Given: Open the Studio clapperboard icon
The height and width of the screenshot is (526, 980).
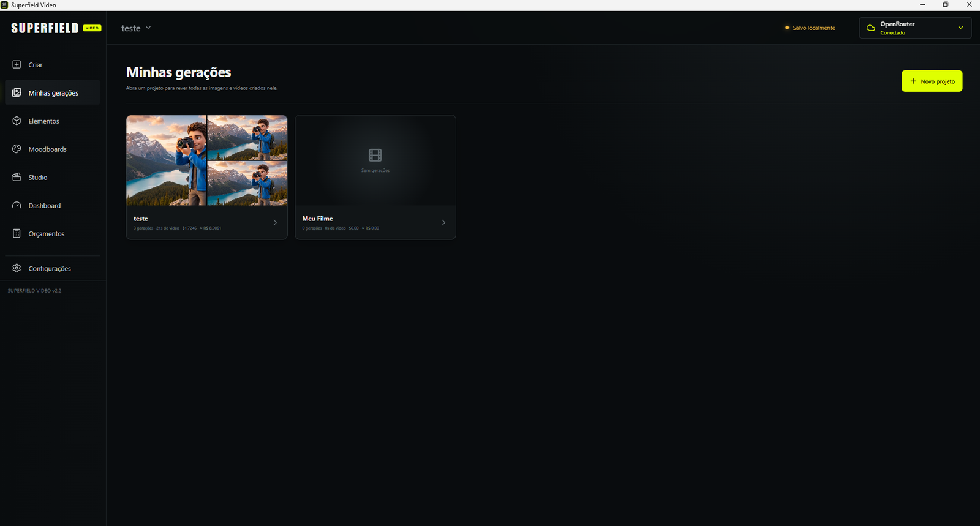Looking at the screenshot, I should (x=17, y=177).
